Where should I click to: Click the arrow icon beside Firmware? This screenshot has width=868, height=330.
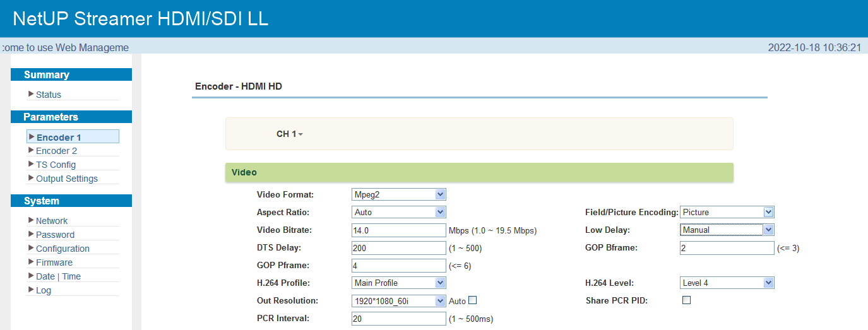click(31, 262)
